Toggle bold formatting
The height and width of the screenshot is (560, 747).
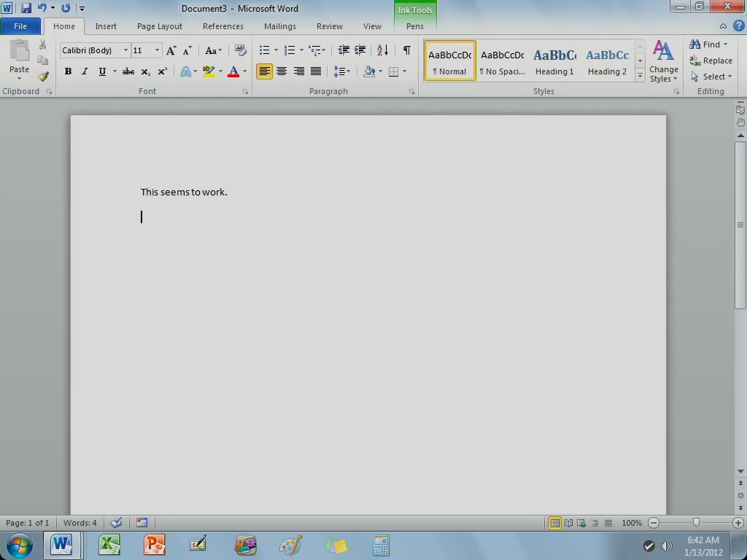coord(68,71)
